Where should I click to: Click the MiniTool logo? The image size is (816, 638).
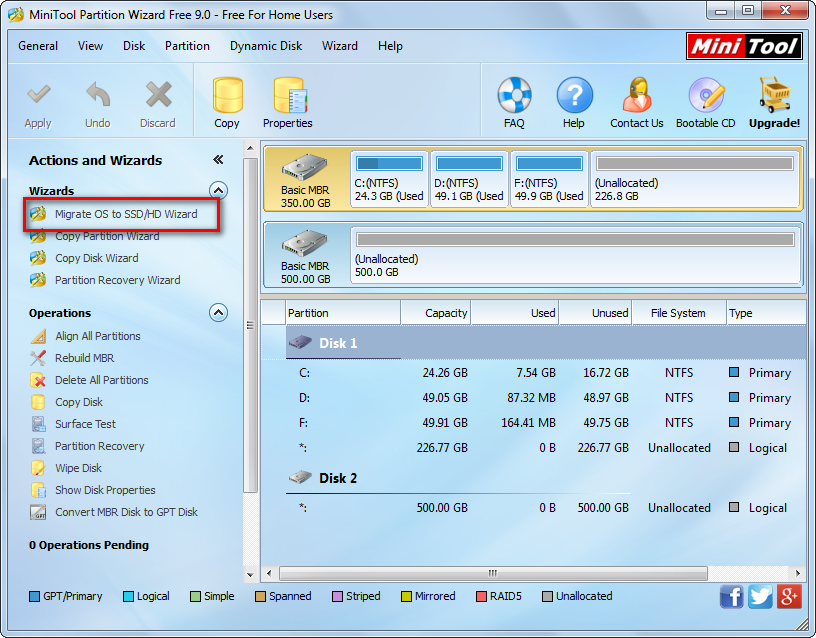point(744,46)
